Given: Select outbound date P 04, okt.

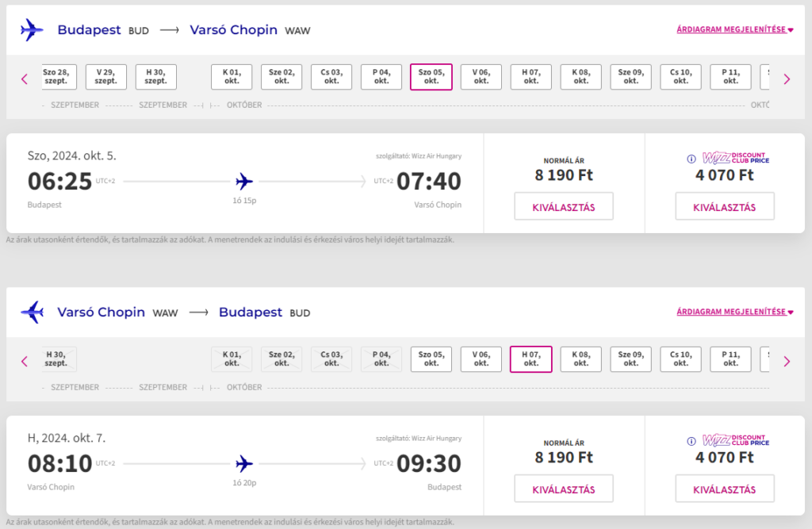Looking at the screenshot, I should [x=381, y=77].
